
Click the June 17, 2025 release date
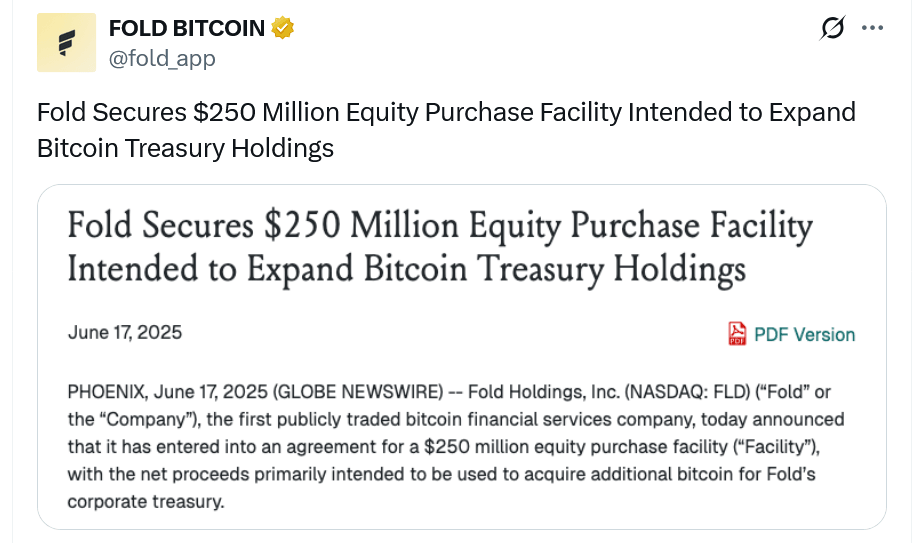[125, 332]
